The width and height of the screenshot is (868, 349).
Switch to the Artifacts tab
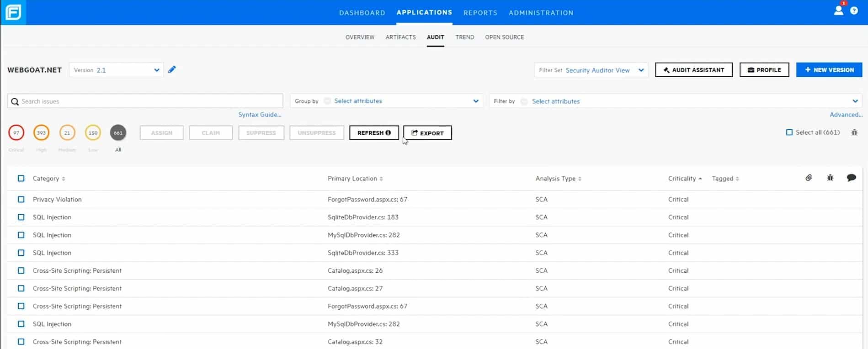(400, 37)
